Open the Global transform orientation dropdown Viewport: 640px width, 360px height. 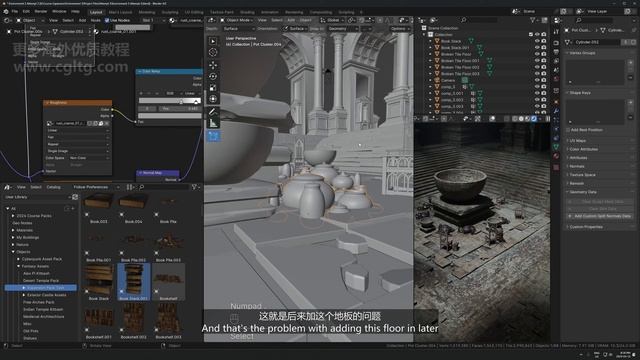point(331,20)
